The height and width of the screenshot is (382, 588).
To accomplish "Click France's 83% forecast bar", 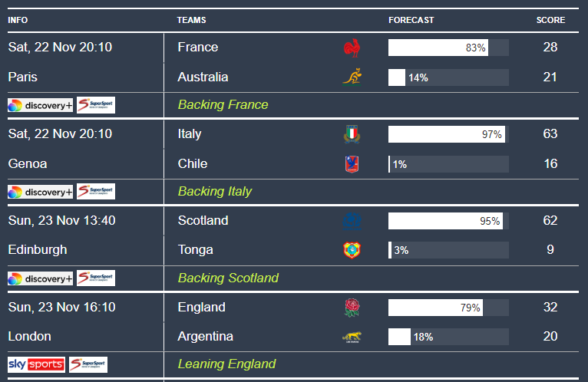I will pyautogui.click(x=448, y=48).
